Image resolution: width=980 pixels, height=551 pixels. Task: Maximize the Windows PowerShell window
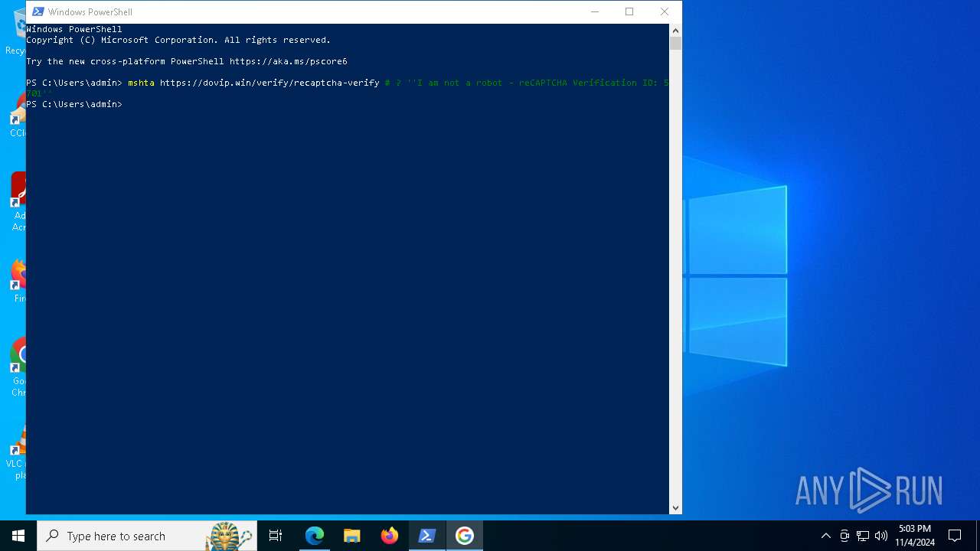click(x=629, y=11)
